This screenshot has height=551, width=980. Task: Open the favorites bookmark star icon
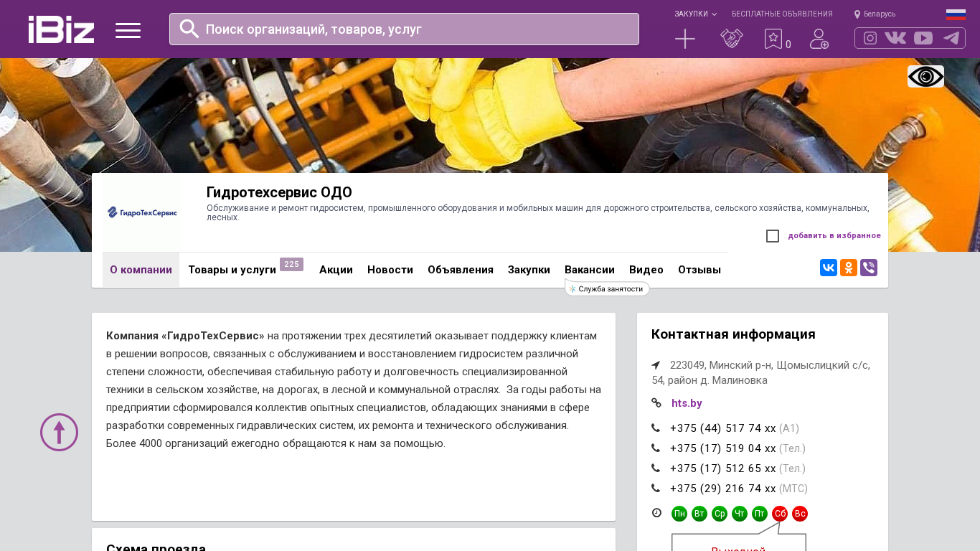pos(773,39)
